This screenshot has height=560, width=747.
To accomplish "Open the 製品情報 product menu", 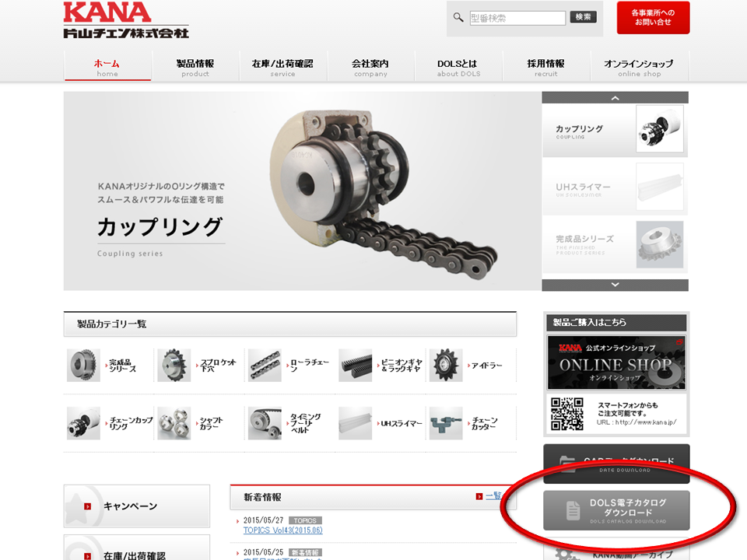I will 195,67.
